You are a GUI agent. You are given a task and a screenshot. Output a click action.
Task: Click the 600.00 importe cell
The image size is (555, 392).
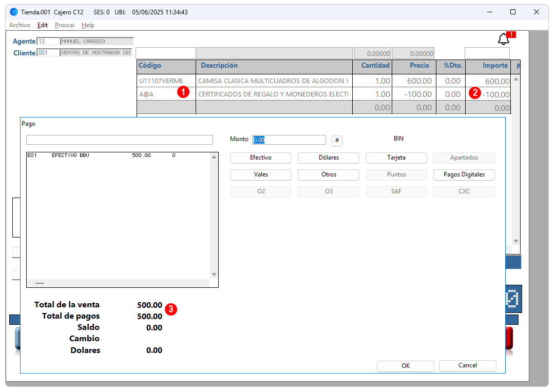[488, 81]
